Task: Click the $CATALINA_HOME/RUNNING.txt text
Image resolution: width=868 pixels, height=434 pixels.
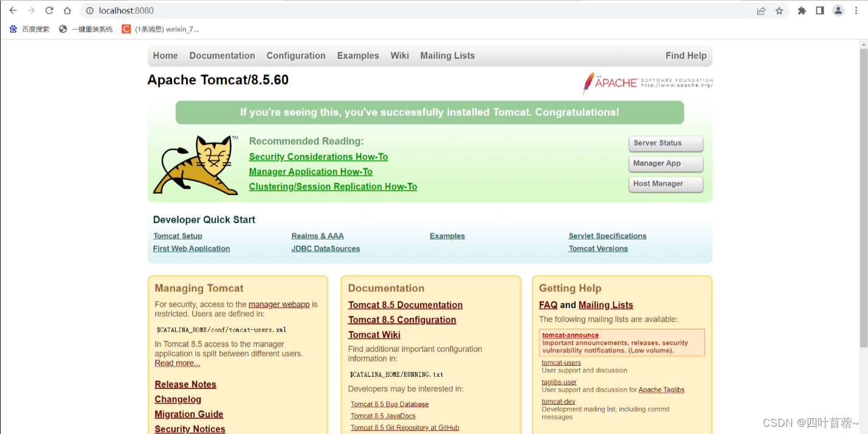Action: coord(396,374)
